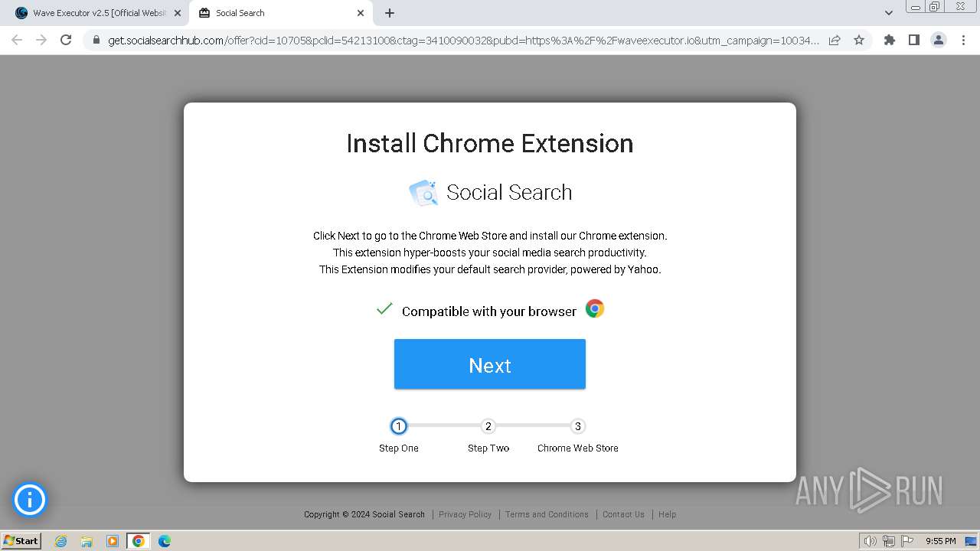
Task: Open the Chrome profile avatar
Action: click(939, 40)
